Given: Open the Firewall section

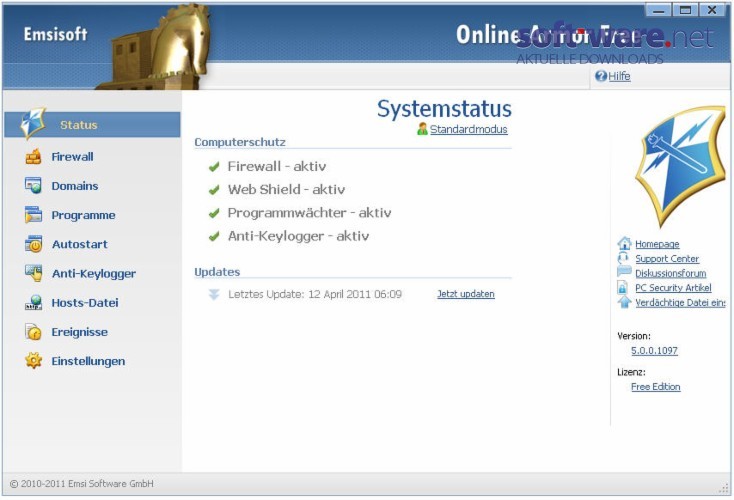Looking at the screenshot, I should pos(72,157).
